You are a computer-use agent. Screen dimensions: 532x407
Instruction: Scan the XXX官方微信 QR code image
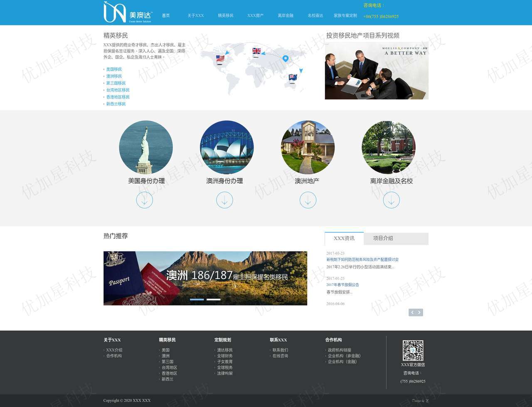coord(413,350)
